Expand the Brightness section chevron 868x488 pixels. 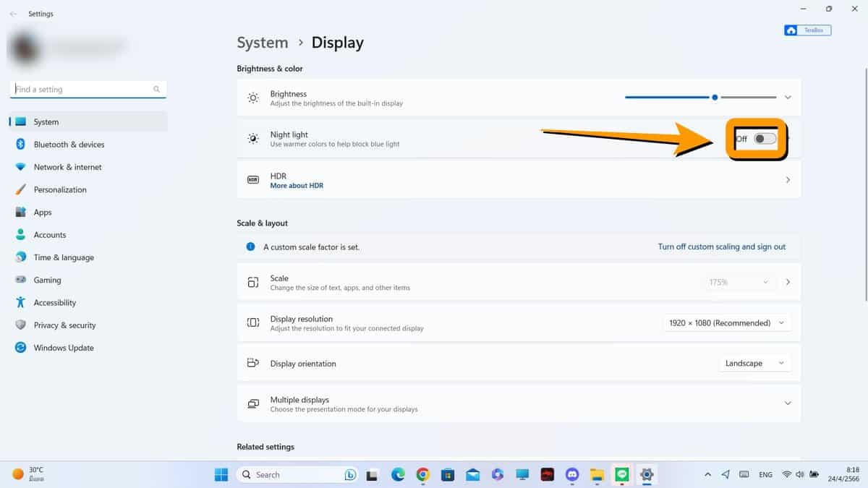pyautogui.click(x=788, y=97)
